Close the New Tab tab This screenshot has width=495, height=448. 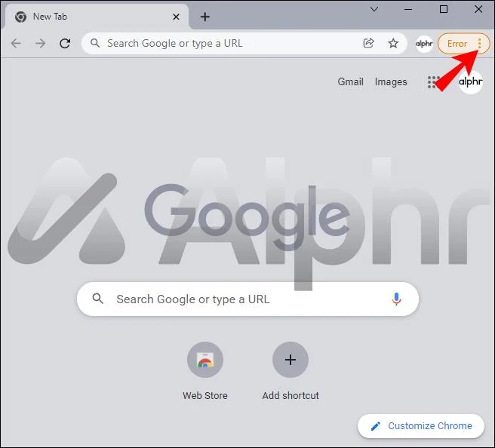pos(176,17)
